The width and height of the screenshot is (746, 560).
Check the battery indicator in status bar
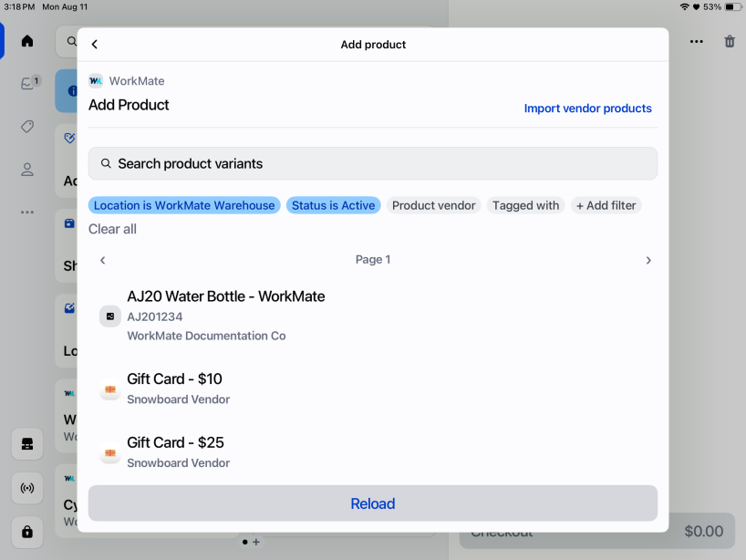click(731, 7)
